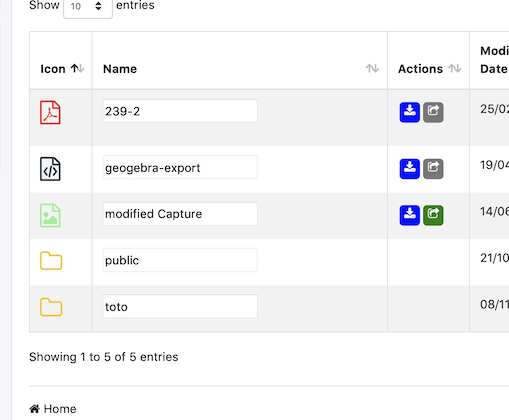Sort table by Name column arrows
Image resolution: width=509 pixels, height=420 pixels.
[x=372, y=69]
